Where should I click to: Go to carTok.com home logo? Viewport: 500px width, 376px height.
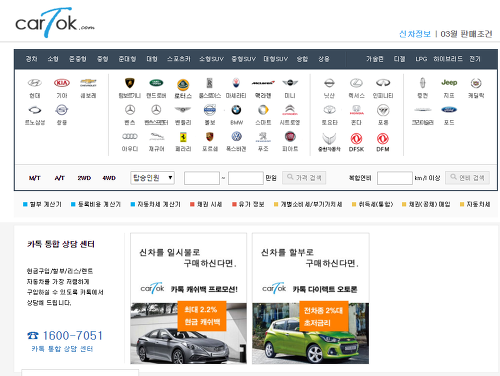point(55,23)
